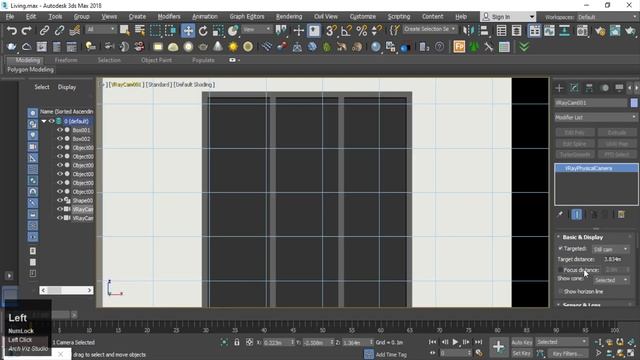The image size is (640, 360).
Task: Open the Show cone Selected dropdown
Action: [611, 280]
